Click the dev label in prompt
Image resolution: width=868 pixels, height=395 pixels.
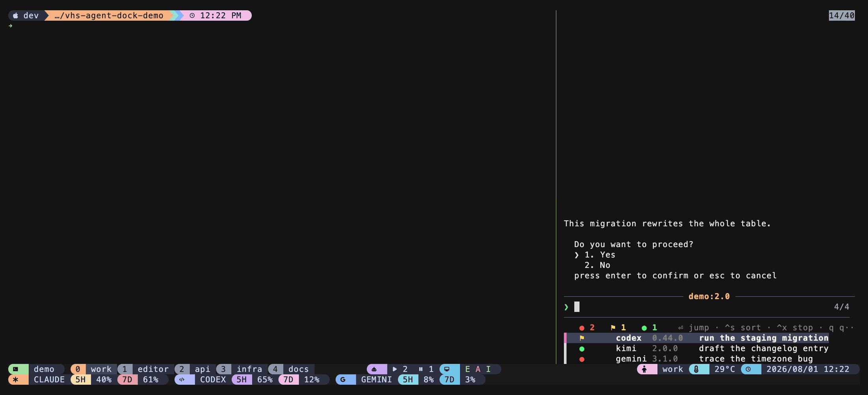click(x=31, y=15)
